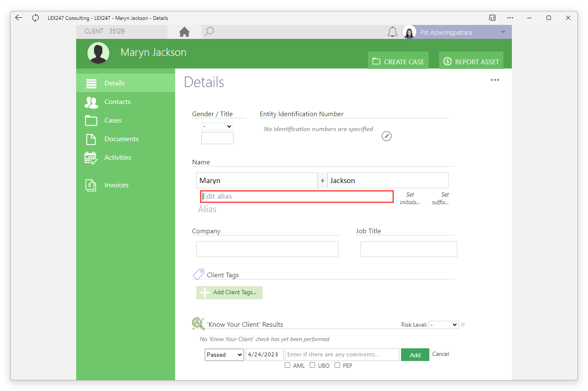Click the first name field containing Maryn
The width and height of the screenshot is (588, 391).
click(x=257, y=180)
